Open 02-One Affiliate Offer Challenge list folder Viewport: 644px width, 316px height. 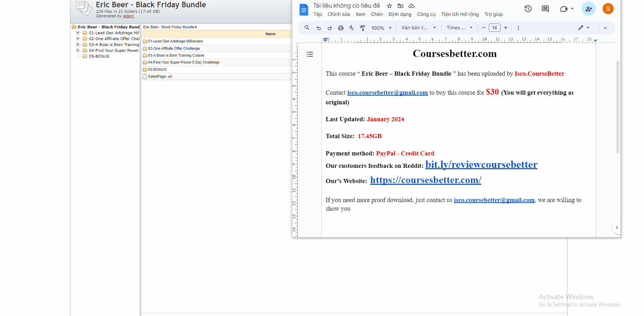174,48
